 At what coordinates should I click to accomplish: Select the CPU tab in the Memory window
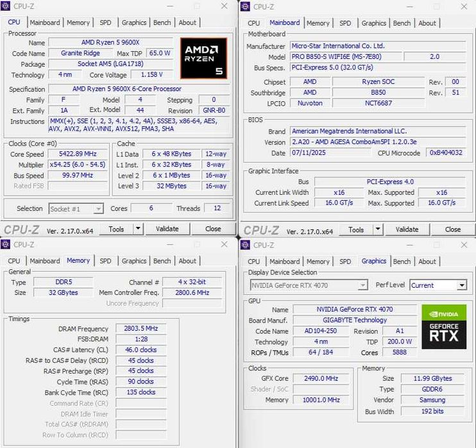[x=14, y=261]
